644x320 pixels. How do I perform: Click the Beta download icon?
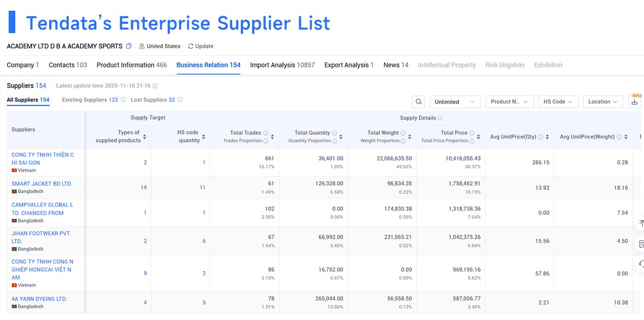[x=635, y=102]
